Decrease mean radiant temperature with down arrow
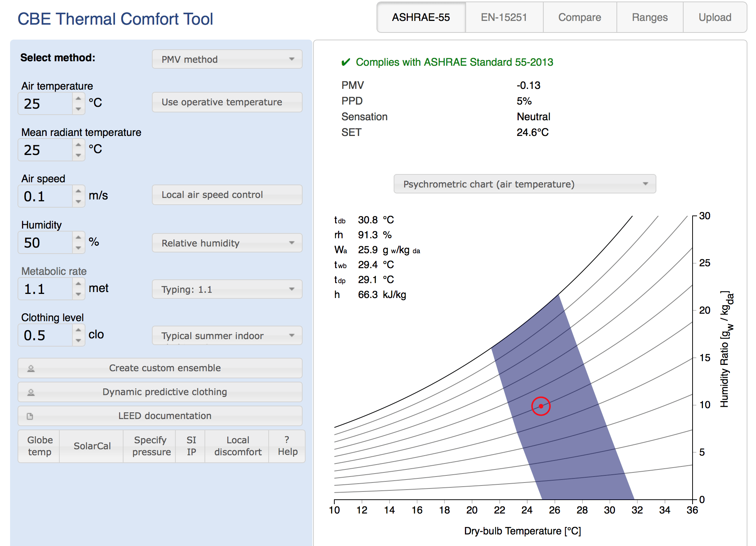The image size is (756, 546). point(78,155)
